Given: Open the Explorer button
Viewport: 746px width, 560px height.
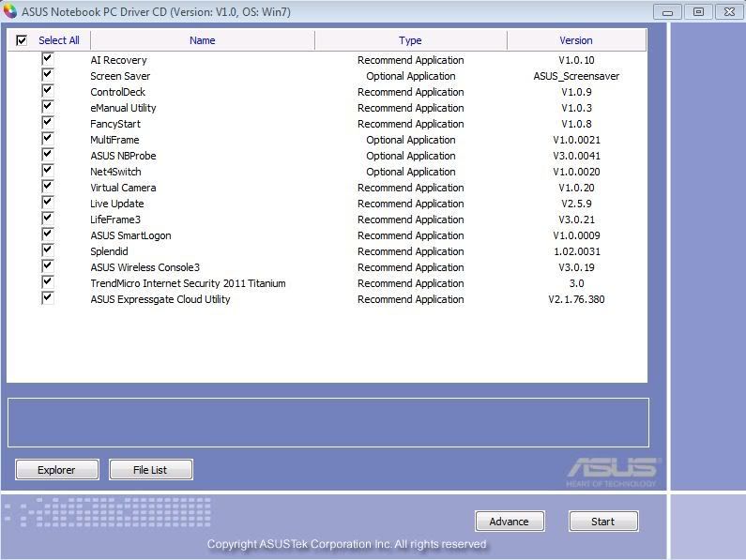Looking at the screenshot, I should point(57,470).
